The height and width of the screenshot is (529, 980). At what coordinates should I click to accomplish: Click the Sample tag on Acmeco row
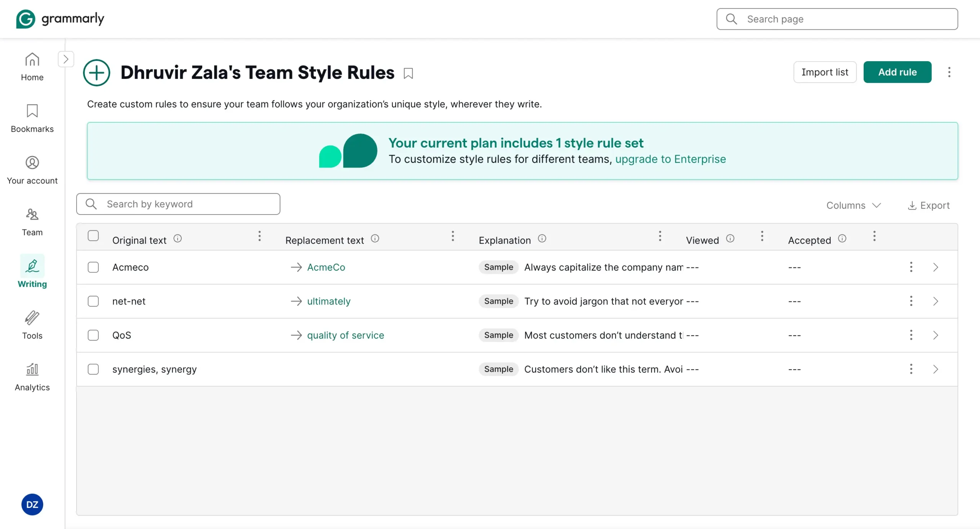point(498,267)
